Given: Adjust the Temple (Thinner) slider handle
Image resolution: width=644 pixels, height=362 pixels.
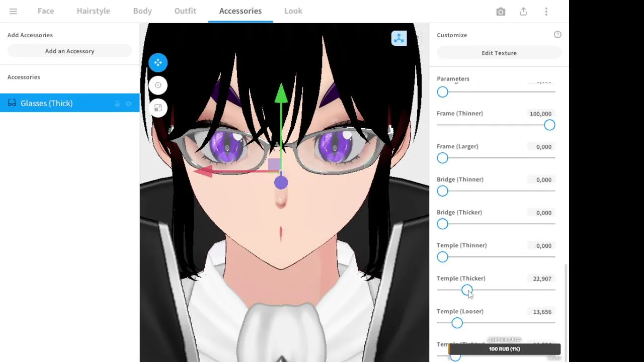Looking at the screenshot, I should click(x=442, y=257).
